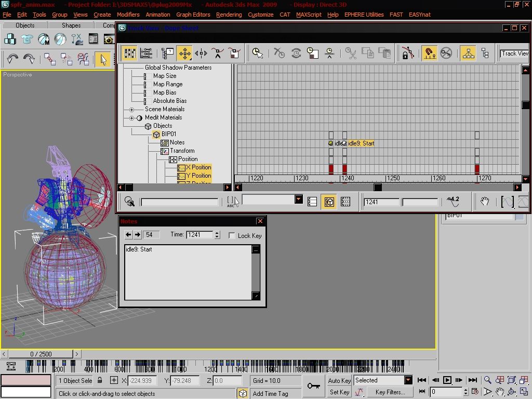Click the Undo arrow in main toolbar
Viewport: 532px width, 399px height.
point(12,59)
